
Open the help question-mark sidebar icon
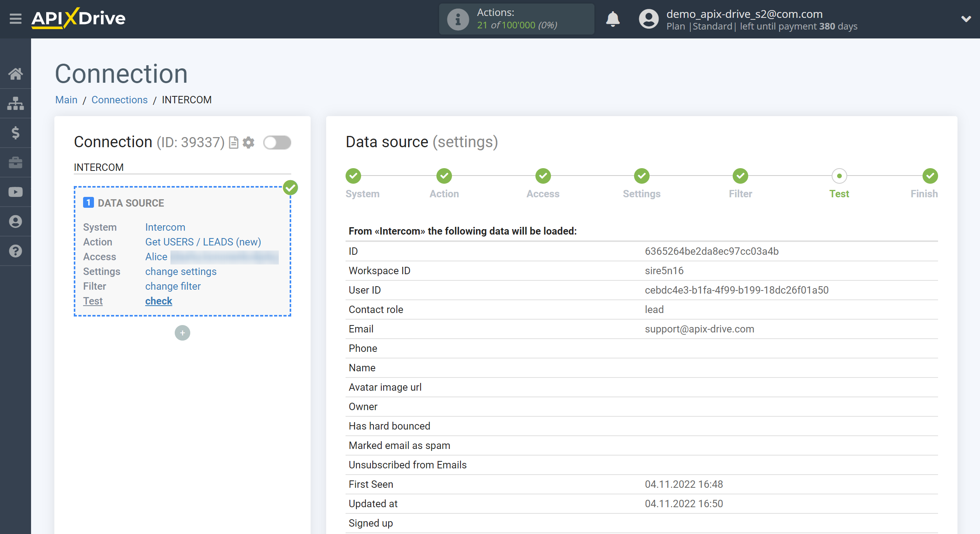(x=16, y=251)
